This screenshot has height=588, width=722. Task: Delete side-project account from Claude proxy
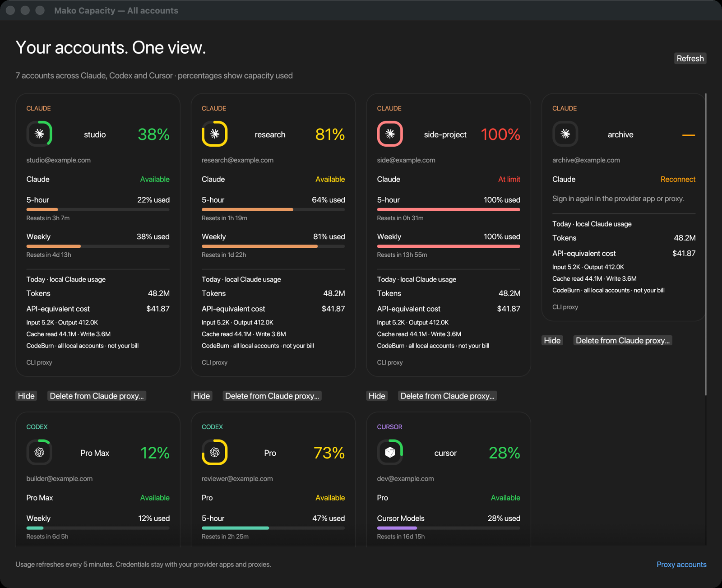[447, 396]
